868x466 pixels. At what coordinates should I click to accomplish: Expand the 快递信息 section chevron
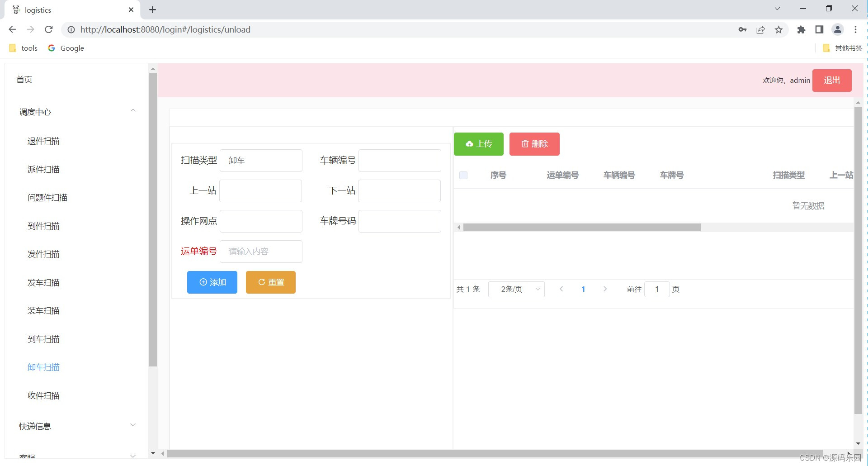pos(133,424)
